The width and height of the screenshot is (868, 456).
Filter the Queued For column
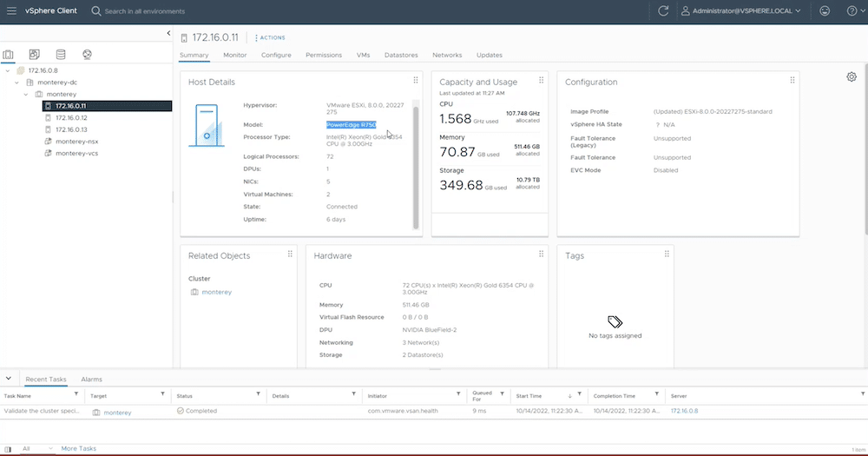pyautogui.click(x=502, y=394)
